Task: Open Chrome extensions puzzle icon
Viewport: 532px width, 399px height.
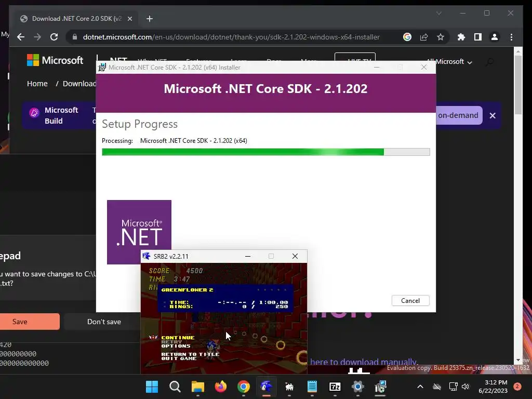Action: 461,37
